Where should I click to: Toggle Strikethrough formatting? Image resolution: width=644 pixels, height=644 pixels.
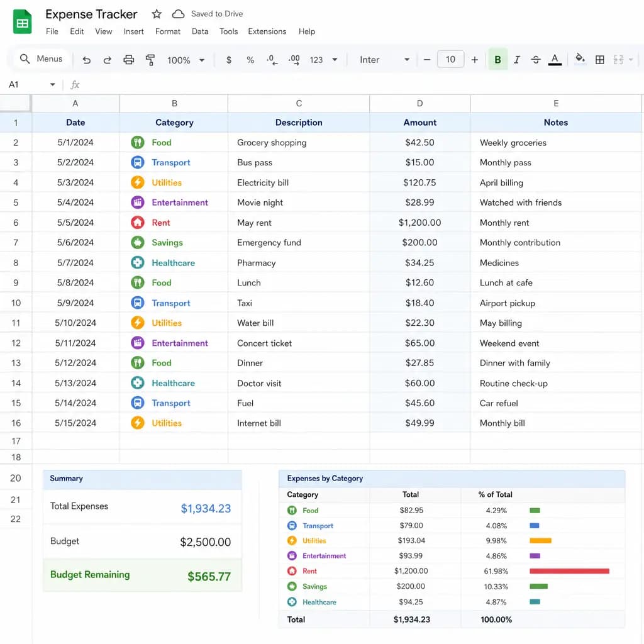pos(536,60)
